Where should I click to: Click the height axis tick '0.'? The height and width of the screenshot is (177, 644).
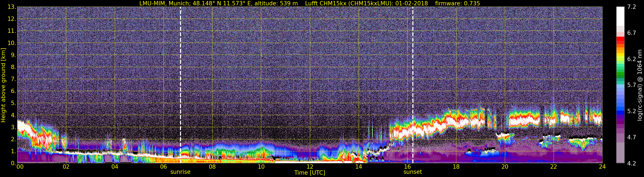13,163
